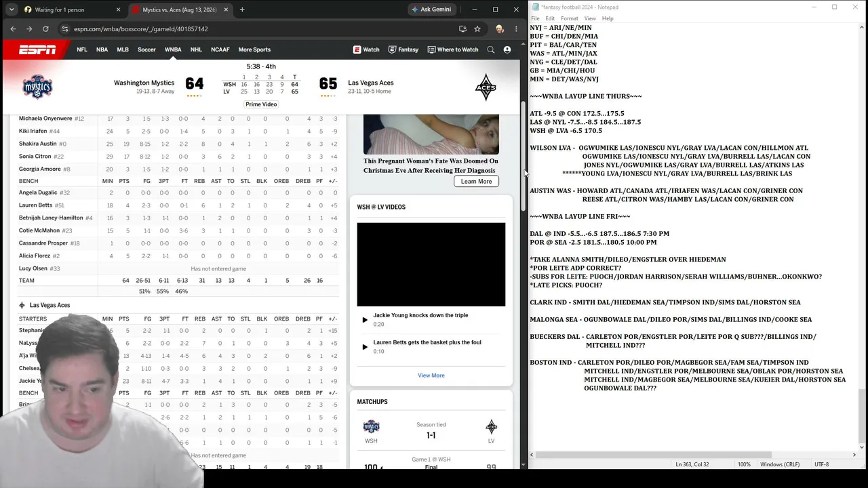Viewport: 868px width, 488px height.
Task: Click the pregnant woman ad image
Action: [x=431, y=134]
